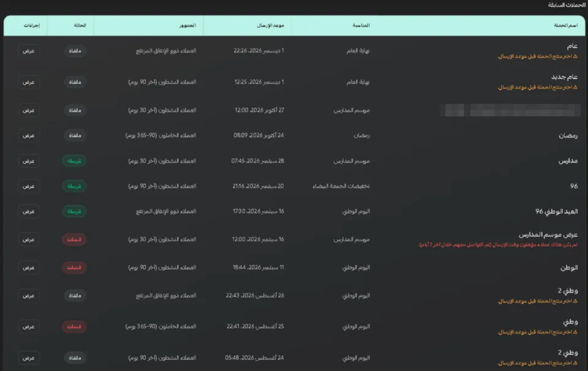588x371 pixels.
Task: Open عرض for the الوطن campaign
Action: tap(29, 268)
